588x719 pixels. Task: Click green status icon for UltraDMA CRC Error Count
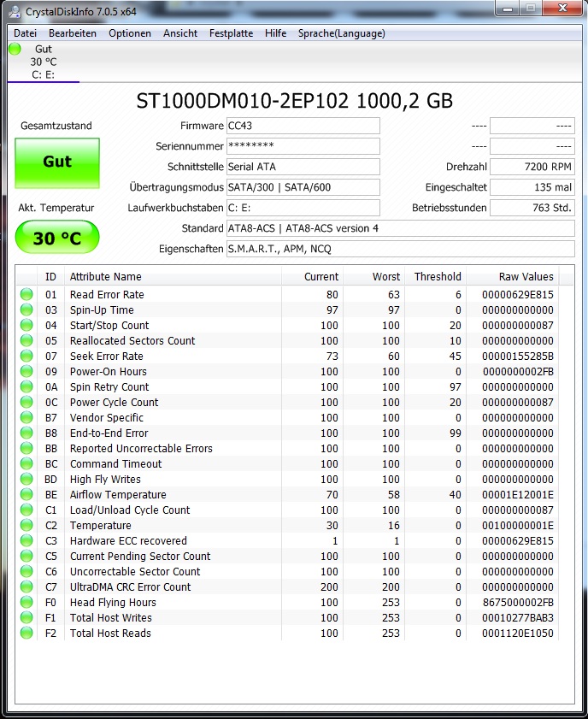click(26, 587)
